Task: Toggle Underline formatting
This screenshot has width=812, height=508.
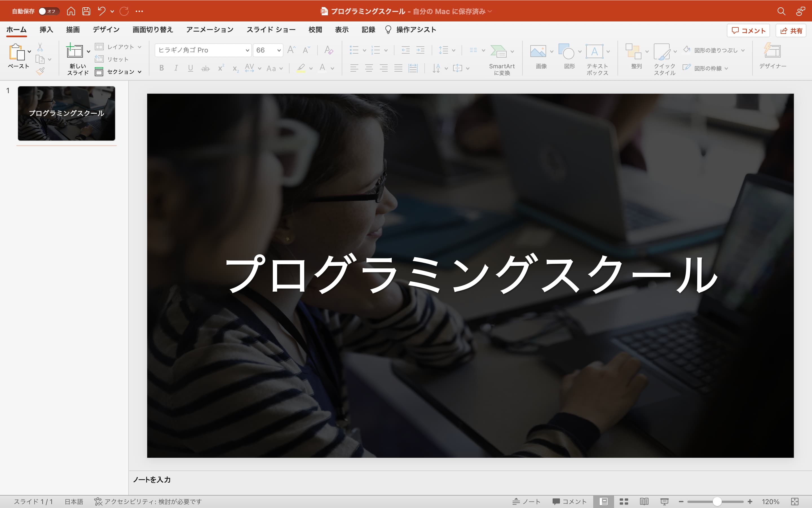Action: [x=190, y=68]
